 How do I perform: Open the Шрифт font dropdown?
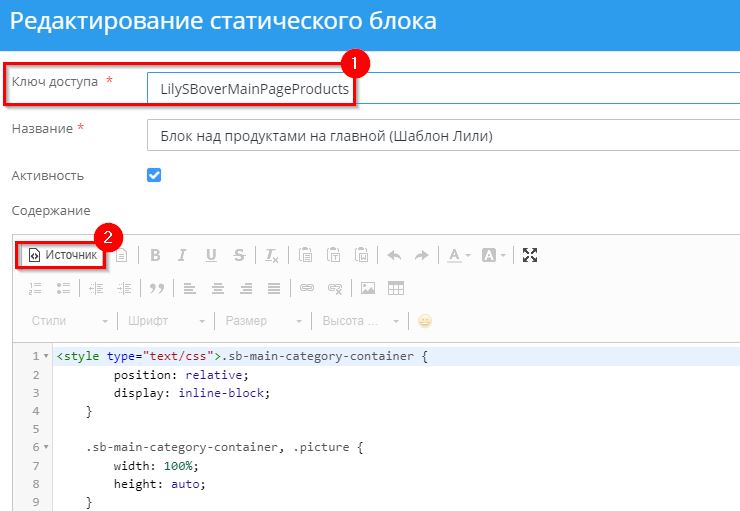point(166,321)
